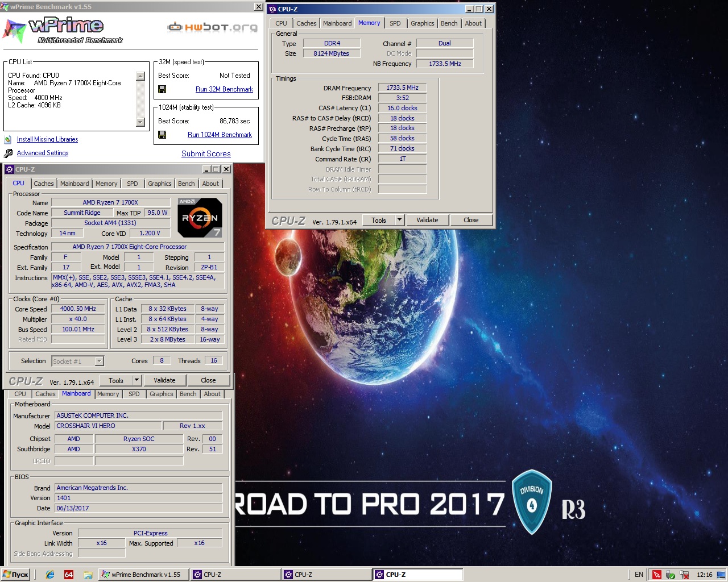Click the CPU-Z title icon of the Memory window
This screenshot has width=728, height=582.
[272, 9]
